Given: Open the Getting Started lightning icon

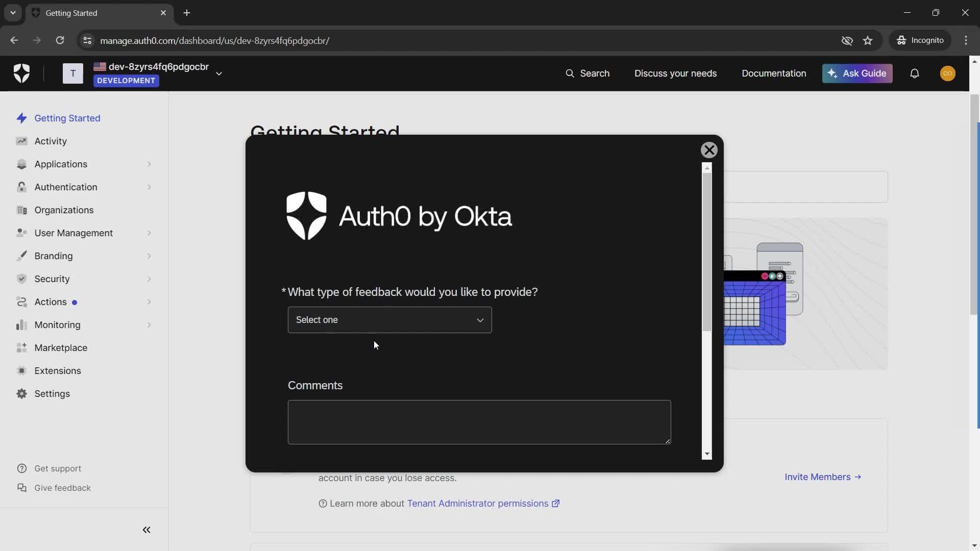Looking at the screenshot, I should [x=21, y=118].
